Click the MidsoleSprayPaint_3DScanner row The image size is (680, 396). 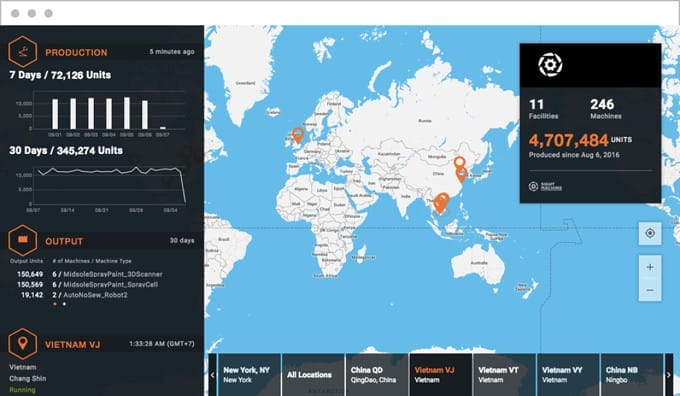[x=90, y=274]
